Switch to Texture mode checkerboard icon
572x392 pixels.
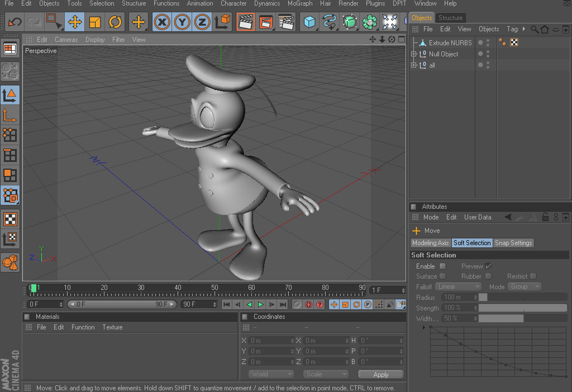click(x=10, y=219)
